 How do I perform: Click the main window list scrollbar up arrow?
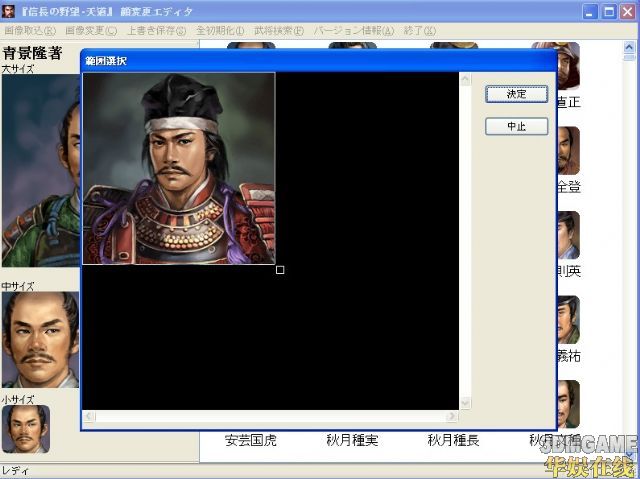629,48
